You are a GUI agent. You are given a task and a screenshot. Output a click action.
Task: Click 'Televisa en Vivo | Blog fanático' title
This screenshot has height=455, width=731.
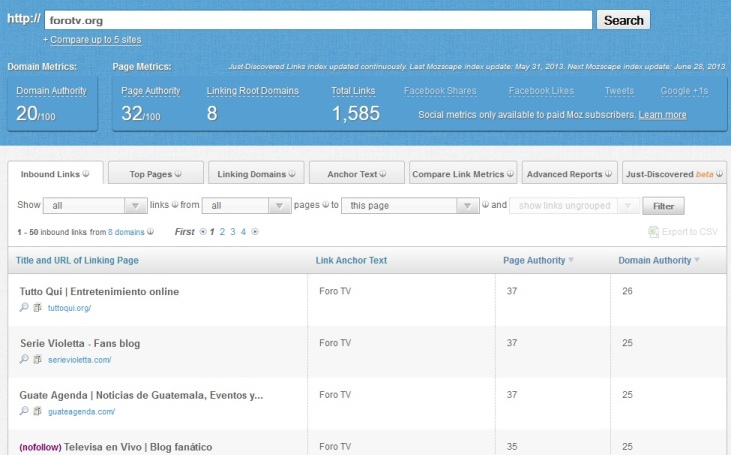click(138, 447)
